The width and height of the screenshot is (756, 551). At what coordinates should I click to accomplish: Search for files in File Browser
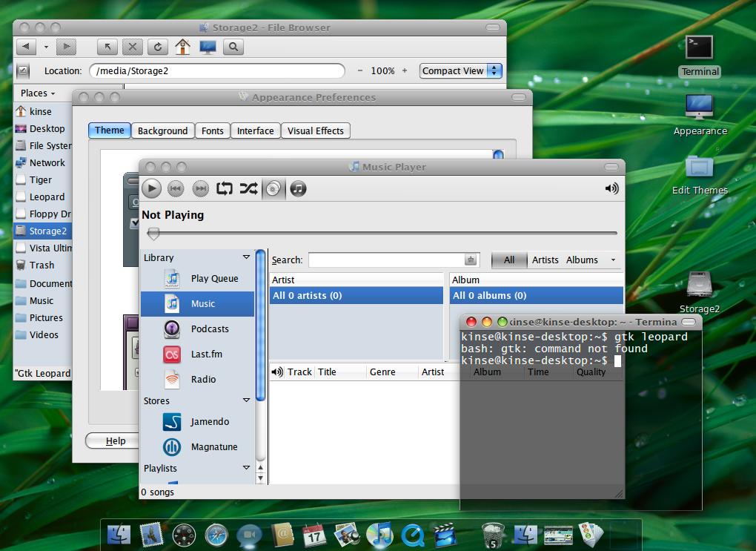(x=233, y=47)
